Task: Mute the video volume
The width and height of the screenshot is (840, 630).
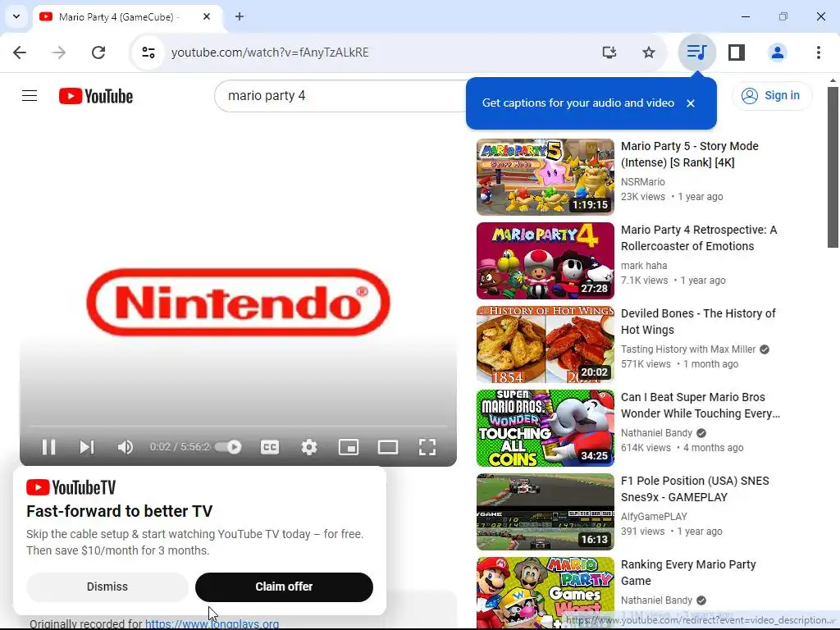Action: pos(126,447)
